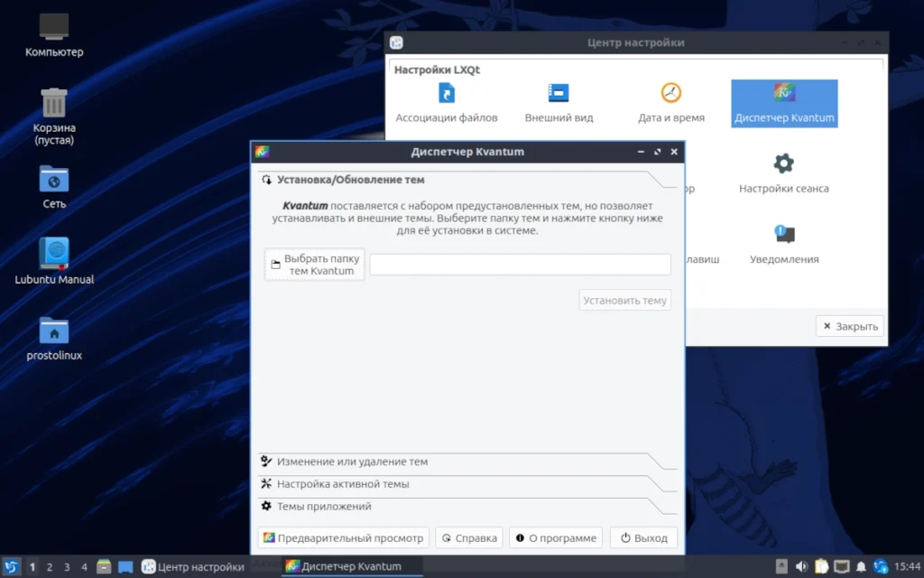Open notifications bell tray icon
This screenshot has height=578, width=924.
click(x=861, y=567)
